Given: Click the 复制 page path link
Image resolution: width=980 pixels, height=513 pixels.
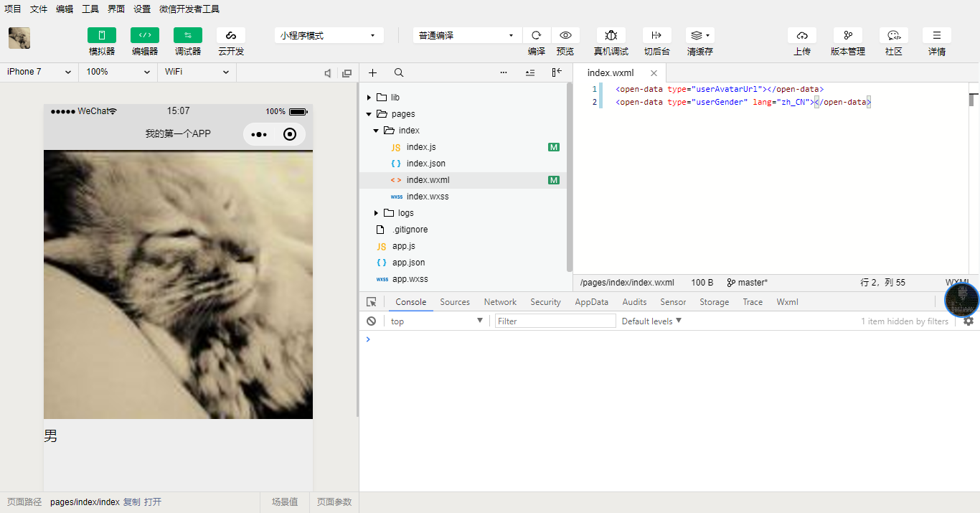Looking at the screenshot, I should (131, 502).
